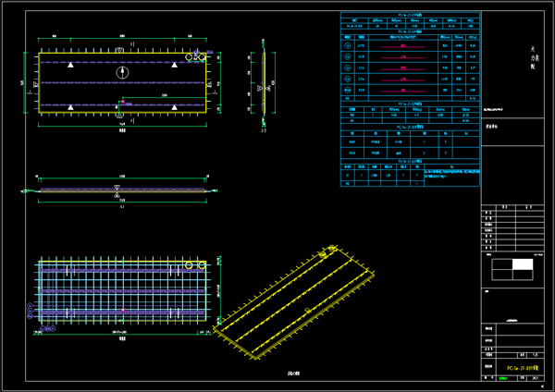555x392 pixels.
Task: Click section cut mark below top plan
Action: 131,120
